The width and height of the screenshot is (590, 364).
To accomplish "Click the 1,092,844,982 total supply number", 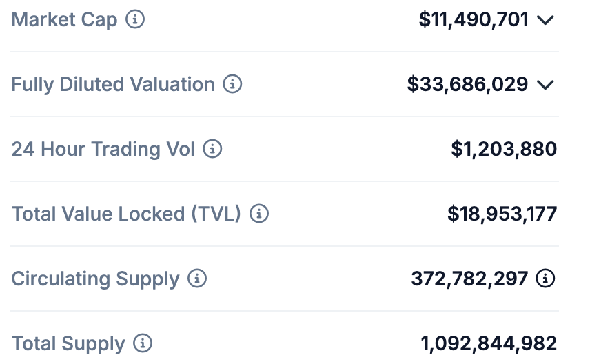I will [x=489, y=343].
